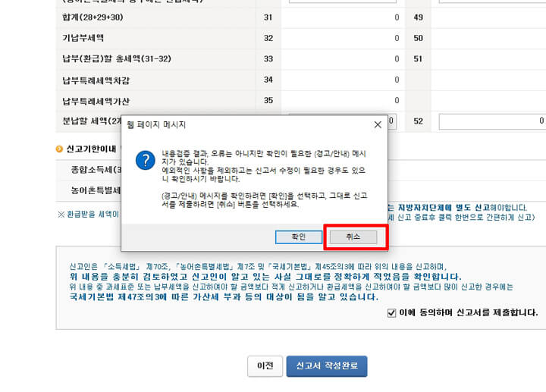Click the value cell of row 32

pyautogui.click(x=343, y=39)
